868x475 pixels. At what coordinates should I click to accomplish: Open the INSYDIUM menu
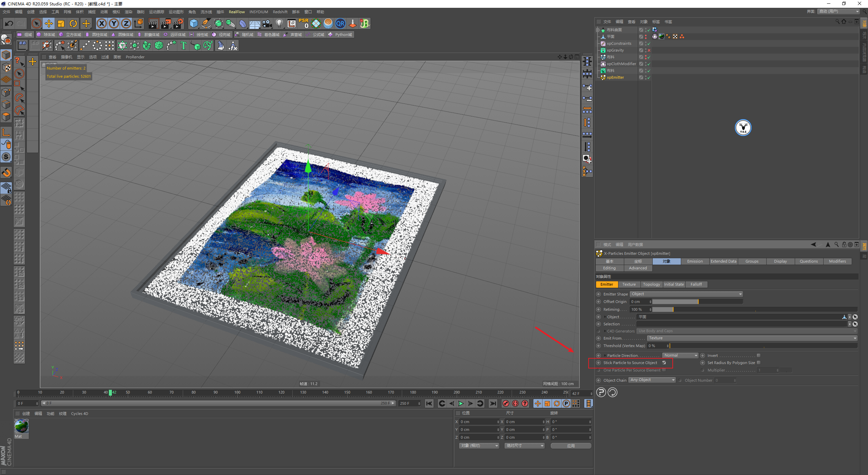pyautogui.click(x=259, y=12)
